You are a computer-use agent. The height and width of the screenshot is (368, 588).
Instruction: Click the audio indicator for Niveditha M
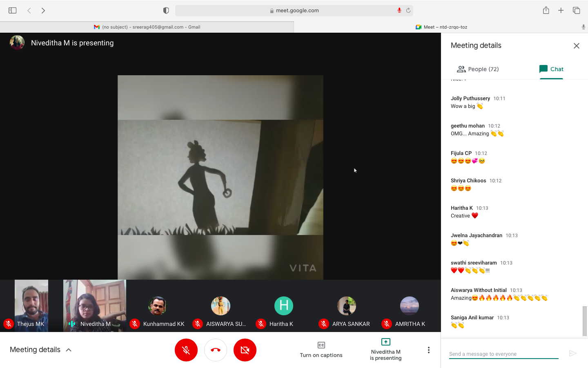coord(72,324)
